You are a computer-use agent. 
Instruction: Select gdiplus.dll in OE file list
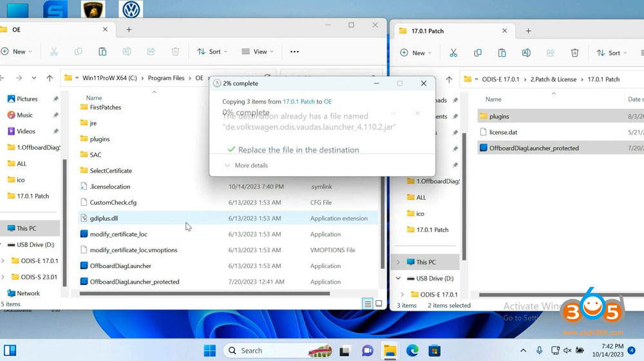coord(228,219)
